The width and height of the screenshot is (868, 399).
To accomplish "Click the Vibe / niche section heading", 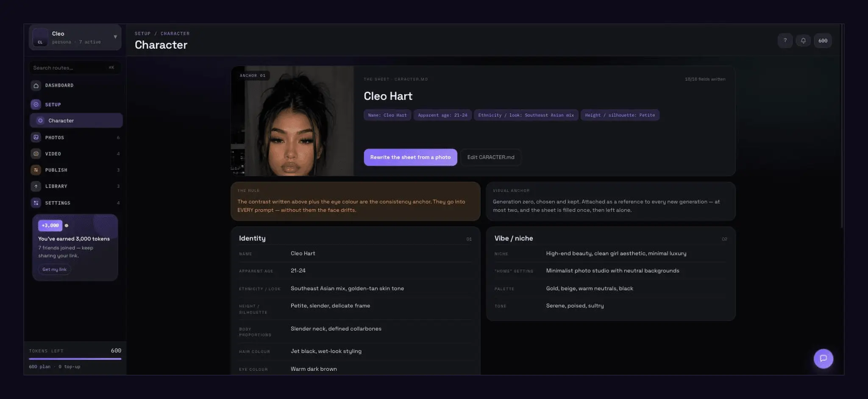I will coord(514,238).
